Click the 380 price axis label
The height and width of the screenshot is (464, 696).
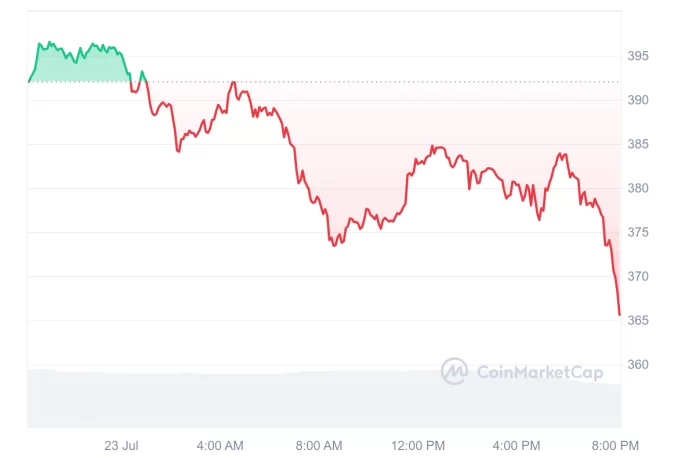638,188
